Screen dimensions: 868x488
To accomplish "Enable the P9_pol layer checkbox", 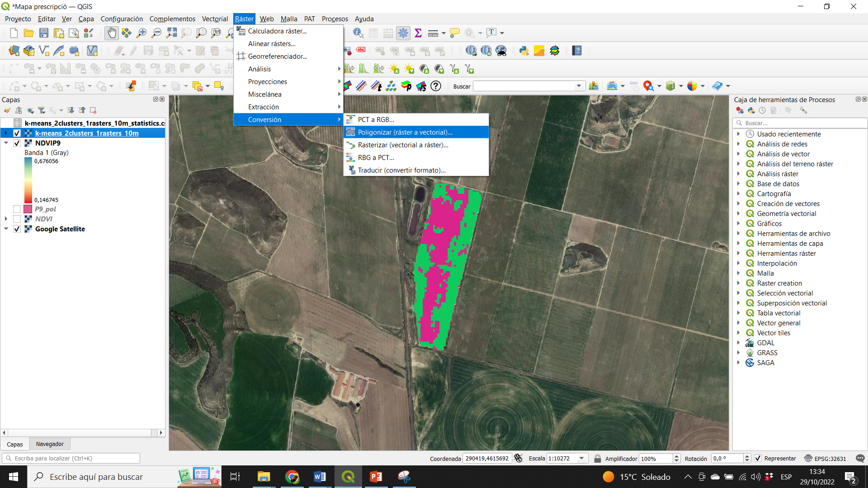I will coord(17,209).
